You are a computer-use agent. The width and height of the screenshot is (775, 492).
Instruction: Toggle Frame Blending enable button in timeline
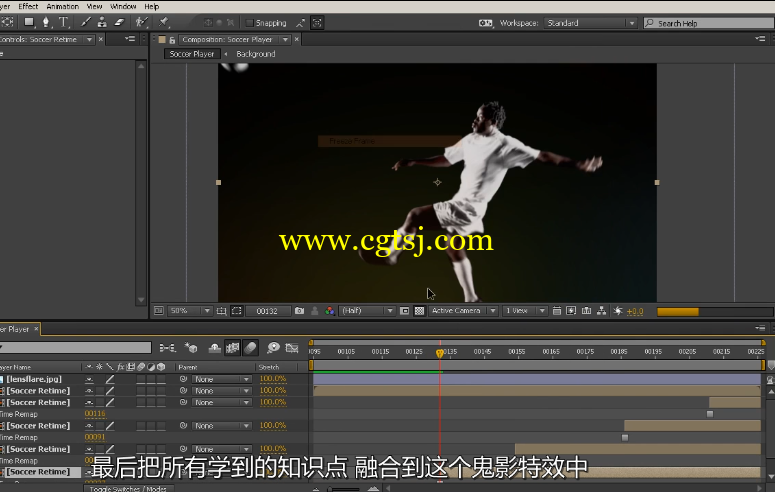tap(232, 348)
